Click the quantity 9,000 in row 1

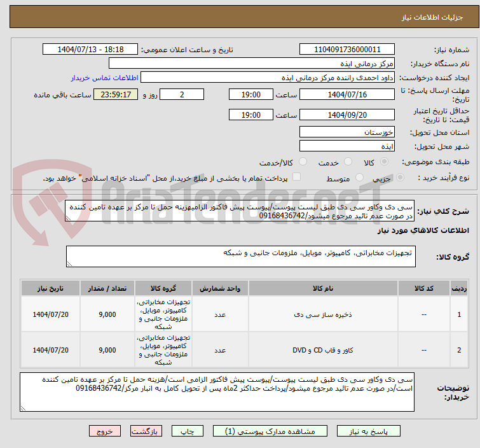tap(107, 314)
